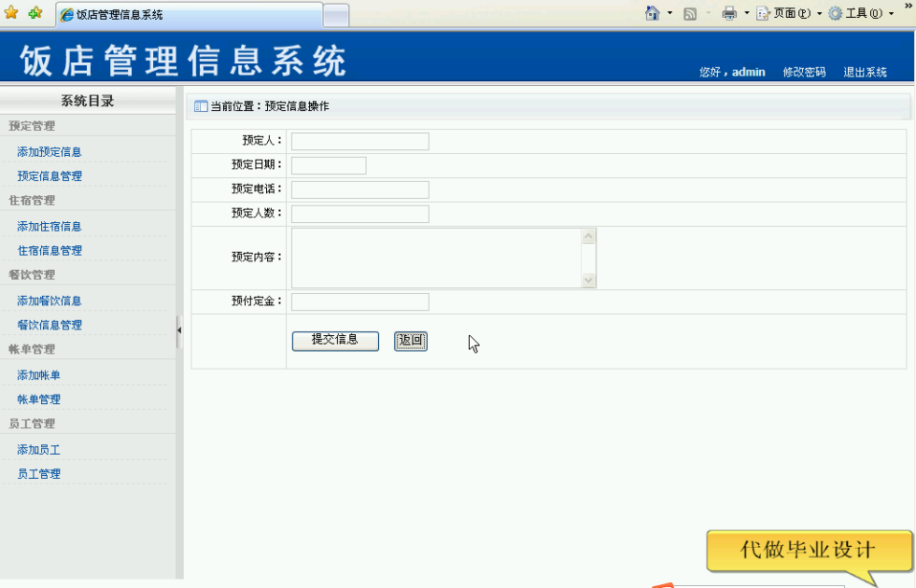Open 帐单管理 in sidebar
The height and width of the screenshot is (588, 916).
38,399
